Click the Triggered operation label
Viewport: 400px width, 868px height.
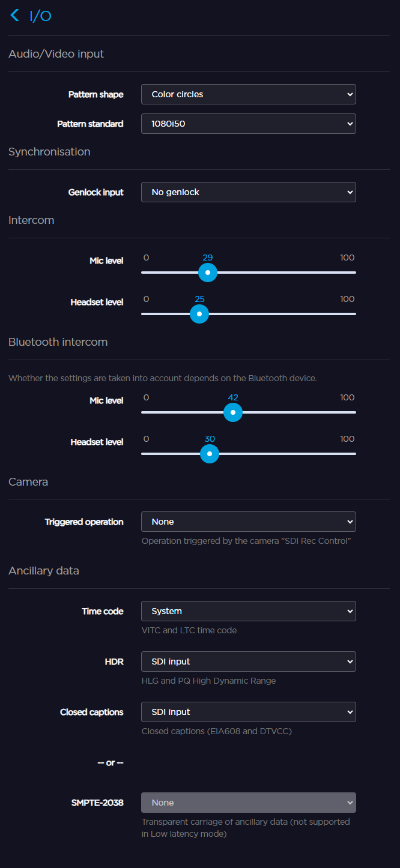click(x=84, y=522)
